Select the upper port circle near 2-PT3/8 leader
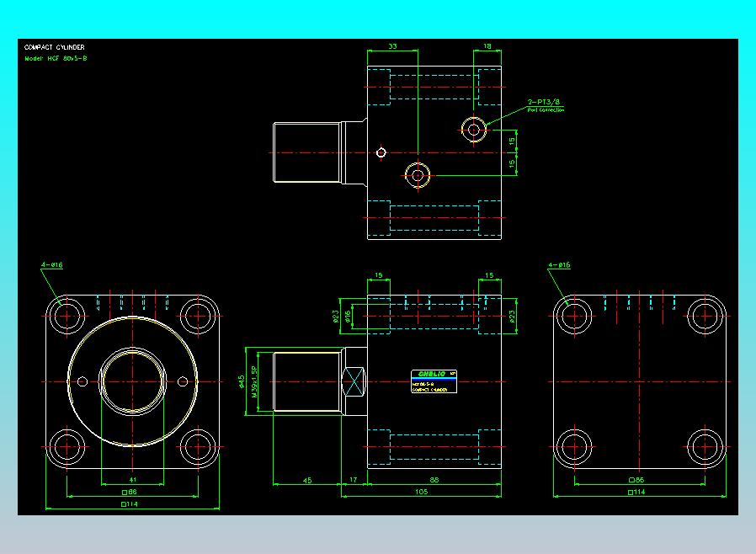The height and width of the screenshot is (554, 756). click(x=474, y=129)
